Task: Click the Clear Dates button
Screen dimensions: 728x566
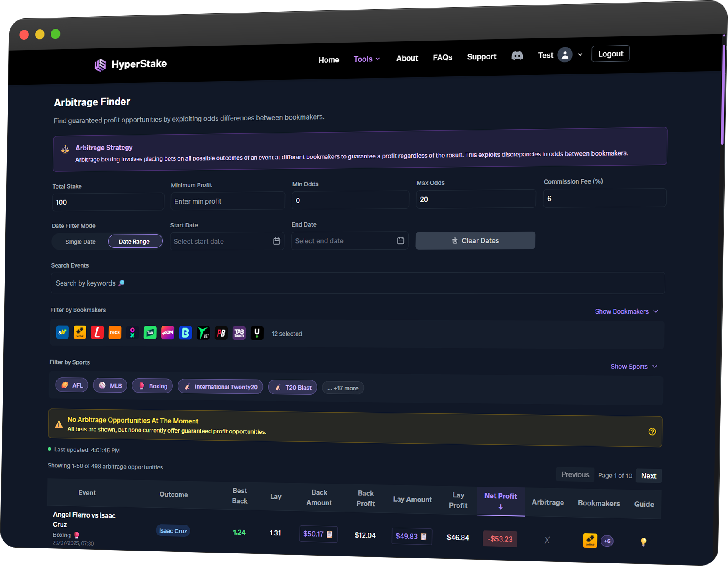Action: pyautogui.click(x=475, y=240)
